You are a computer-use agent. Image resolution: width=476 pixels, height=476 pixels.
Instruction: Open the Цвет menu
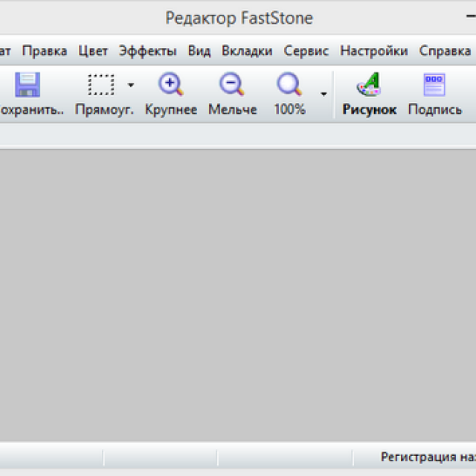(x=93, y=51)
